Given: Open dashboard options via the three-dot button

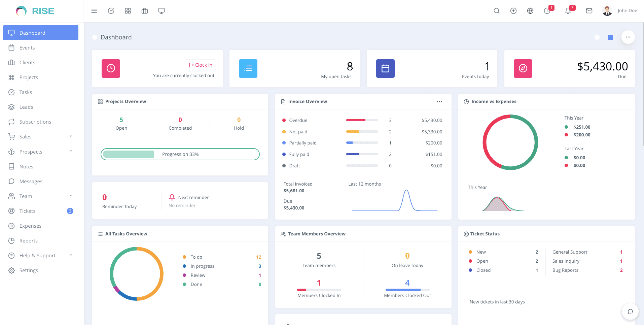Looking at the screenshot, I should [x=628, y=37].
